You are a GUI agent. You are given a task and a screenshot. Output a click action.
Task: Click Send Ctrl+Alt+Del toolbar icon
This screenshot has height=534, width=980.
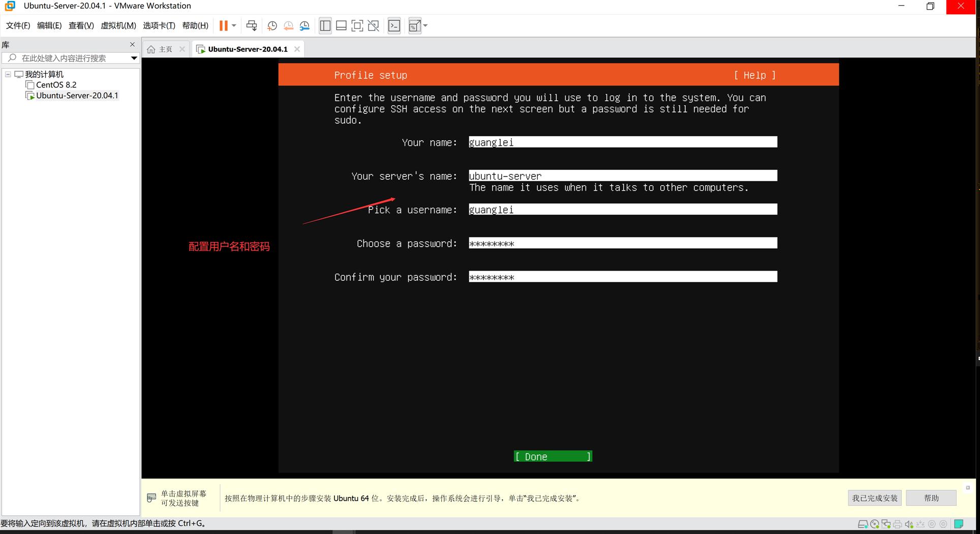coord(252,25)
